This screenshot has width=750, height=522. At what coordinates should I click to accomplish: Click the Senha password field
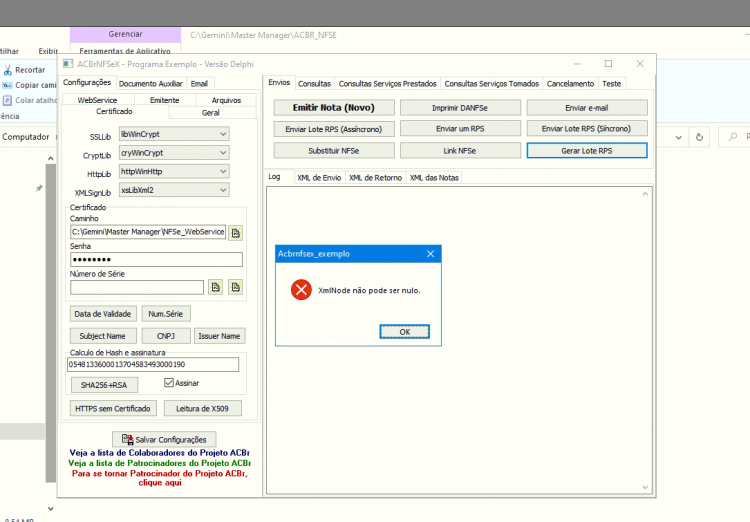(x=156, y=259)
